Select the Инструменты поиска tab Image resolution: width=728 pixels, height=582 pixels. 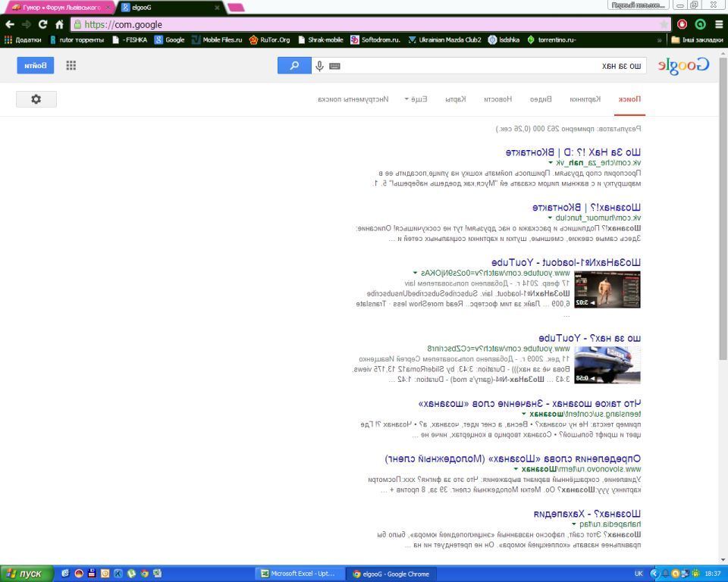click(353, 99)
